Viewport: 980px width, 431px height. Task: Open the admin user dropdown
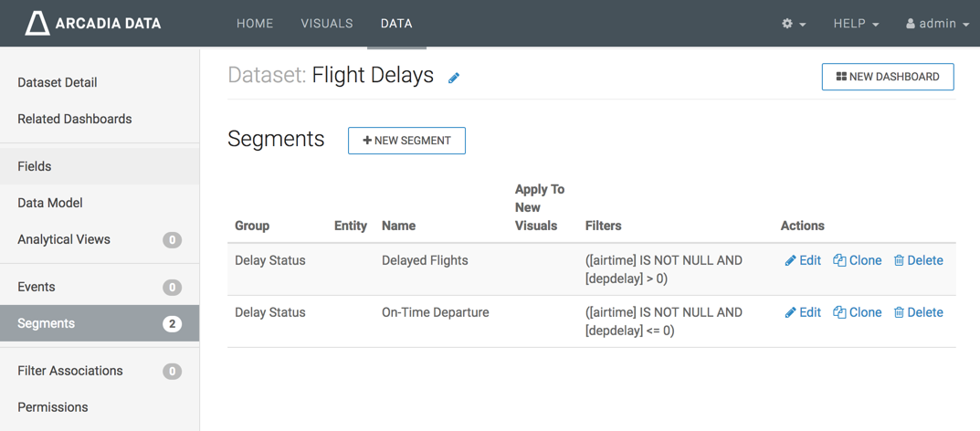(937, 24)
